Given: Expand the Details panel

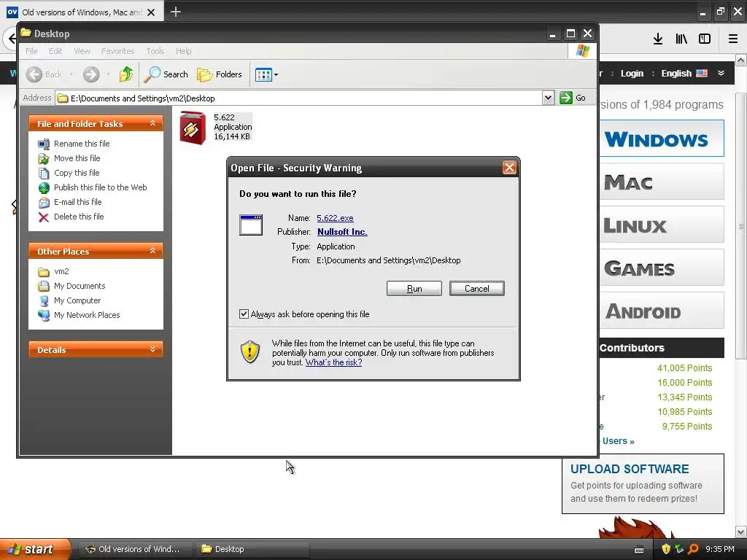Looking at the screenshot, I should click(x=152, y=349).
